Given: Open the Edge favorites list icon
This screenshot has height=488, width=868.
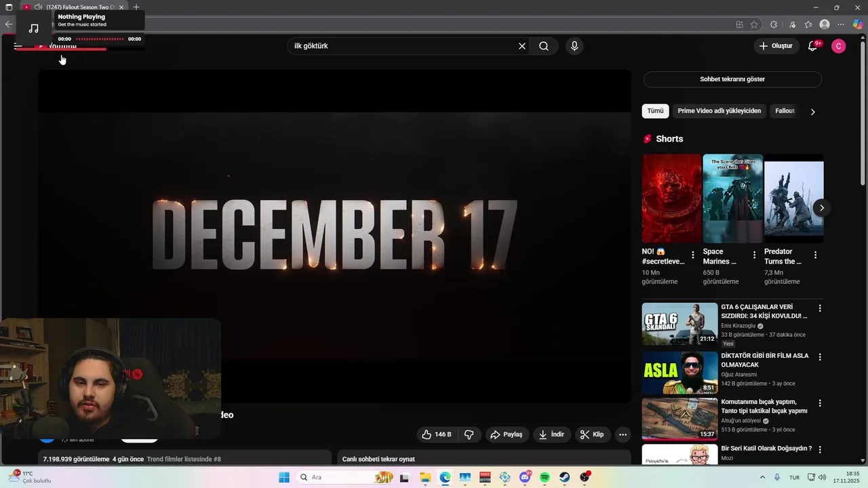Looking at the screenshot, I should 808,24.
